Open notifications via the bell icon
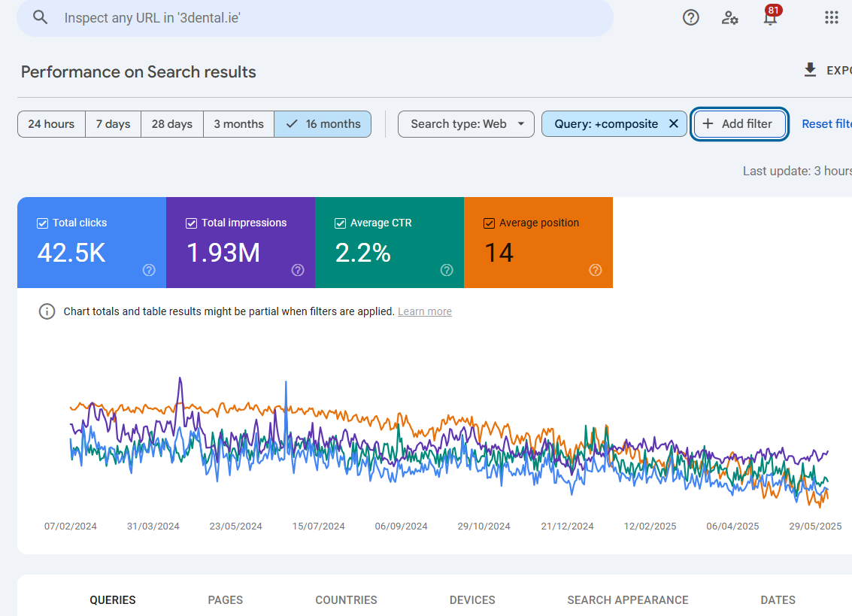852x616 pixels. 770,17
